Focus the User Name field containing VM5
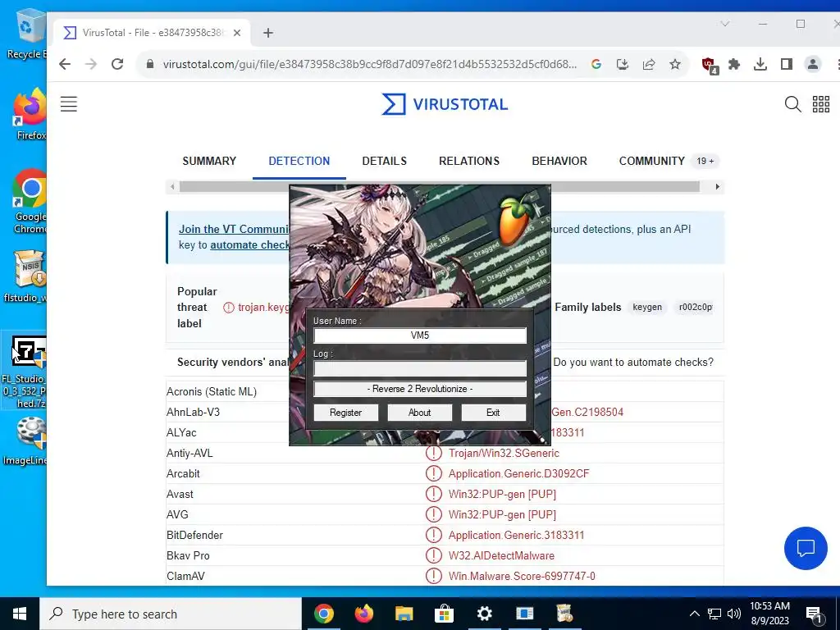Image resolution: width=840 pixels, height=630 pixels. (x=420, y=336)
